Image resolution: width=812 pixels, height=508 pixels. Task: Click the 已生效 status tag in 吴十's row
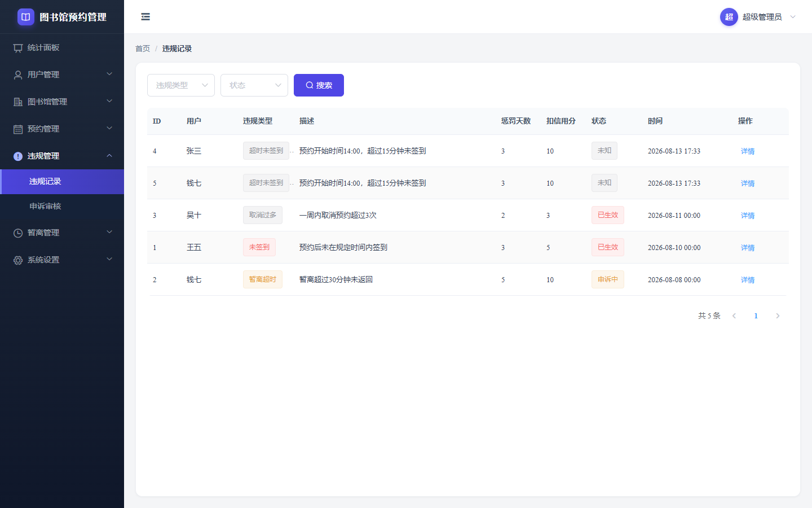point(608,215)
